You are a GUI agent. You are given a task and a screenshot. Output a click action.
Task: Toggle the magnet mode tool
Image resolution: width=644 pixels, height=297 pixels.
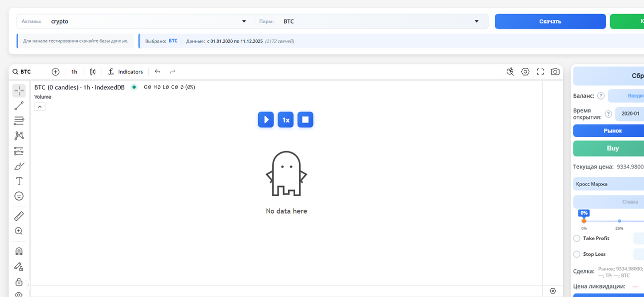tap(19, 251)
